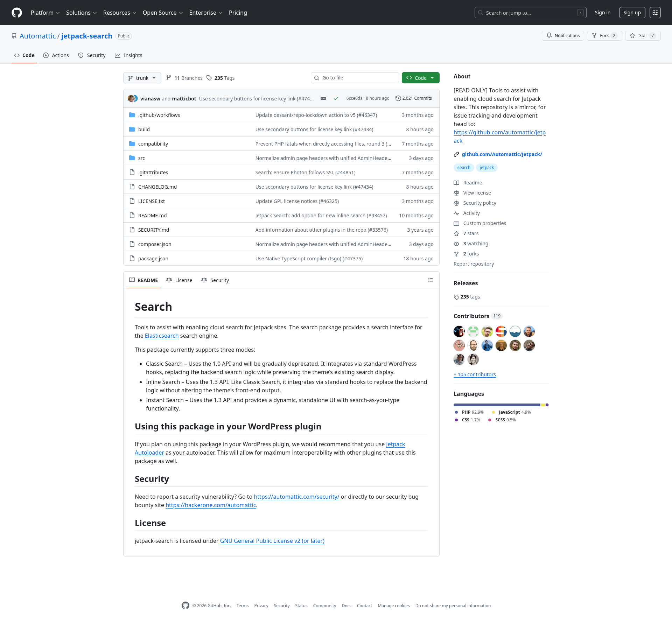Viewport: 672px width, 624px height.
Task: Click the scale icon next to View license
Action: point(456,193)
